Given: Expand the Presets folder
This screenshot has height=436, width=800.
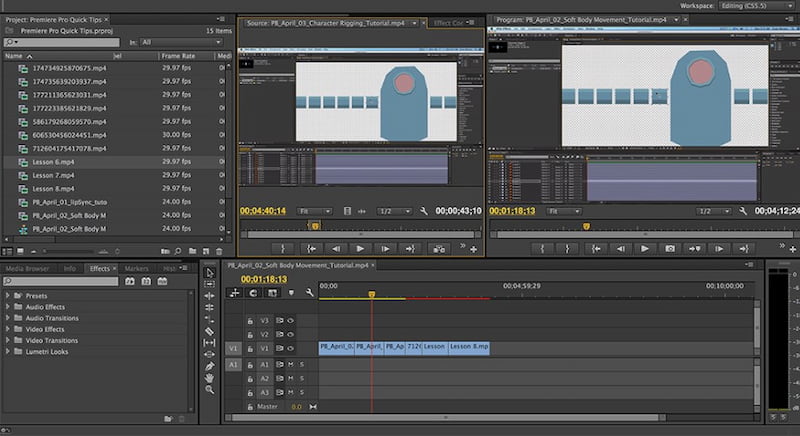Looking at the screenshot, I should click(x=7, y=295).
